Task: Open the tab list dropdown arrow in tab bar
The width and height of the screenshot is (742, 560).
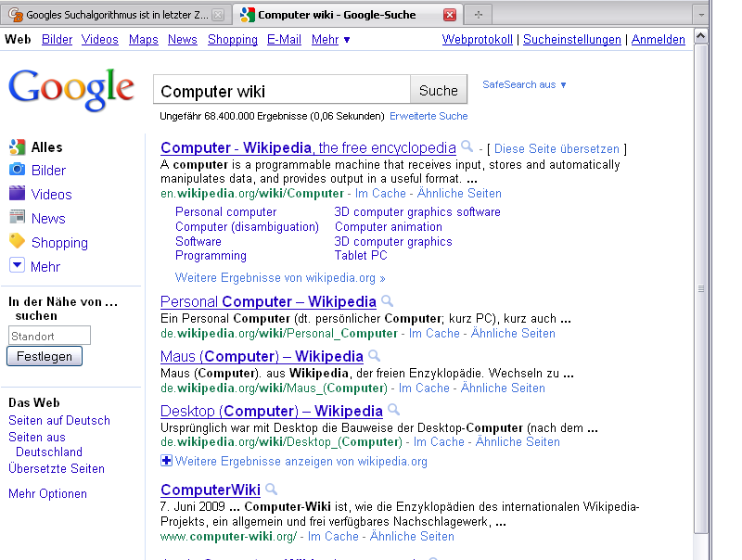Action: pyautogui.click(x=701, y=15)
